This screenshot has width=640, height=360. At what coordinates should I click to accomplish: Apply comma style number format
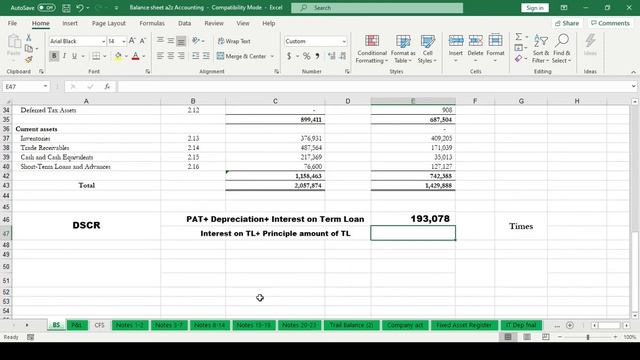317,56
